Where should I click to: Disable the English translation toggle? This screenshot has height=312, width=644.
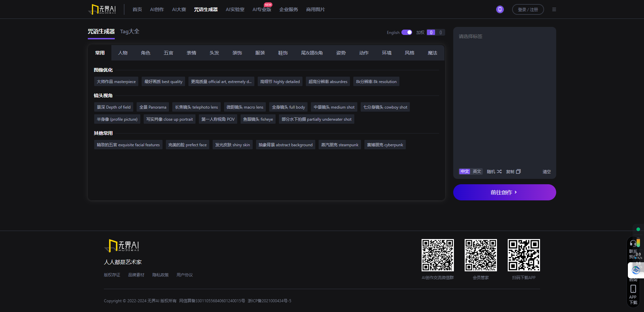[407, 32]
